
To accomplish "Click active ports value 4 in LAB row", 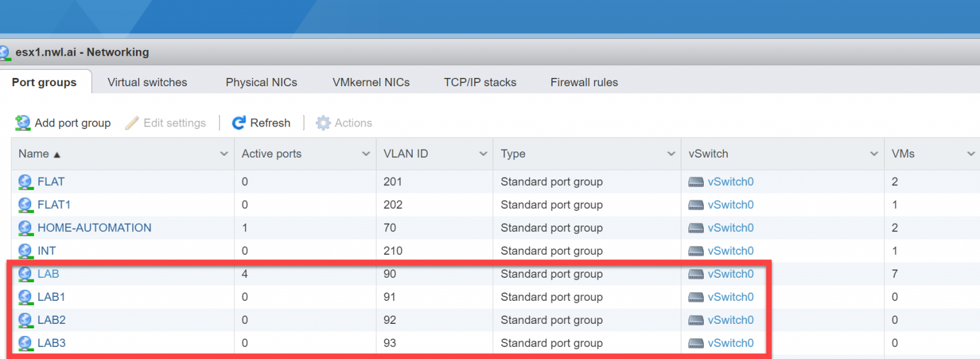I will pos(245,274).
